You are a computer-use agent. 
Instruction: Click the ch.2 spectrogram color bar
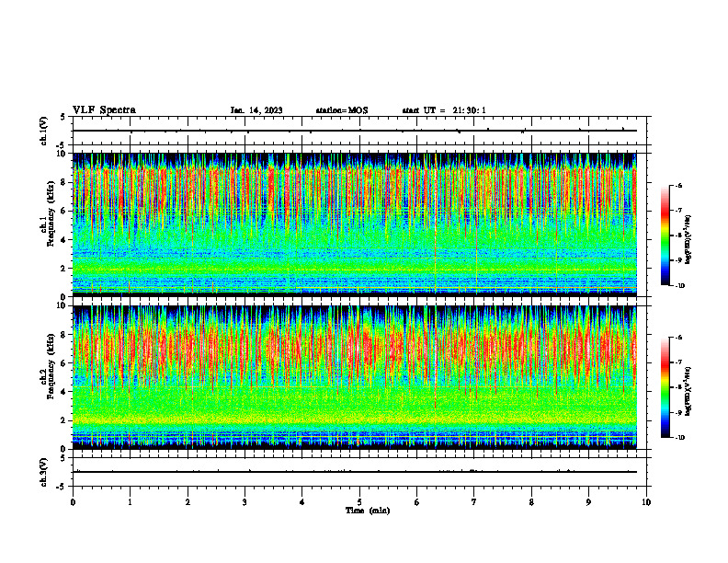(665, 387)
